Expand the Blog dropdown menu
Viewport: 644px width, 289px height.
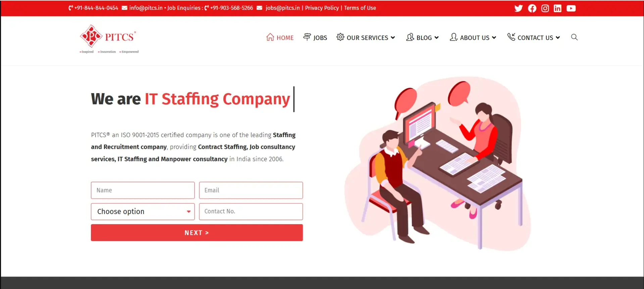(422, 37)
